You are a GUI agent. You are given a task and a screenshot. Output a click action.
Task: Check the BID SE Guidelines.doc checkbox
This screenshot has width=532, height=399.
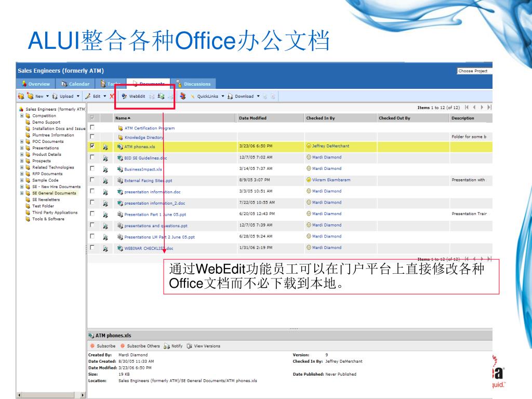(92, 157)
